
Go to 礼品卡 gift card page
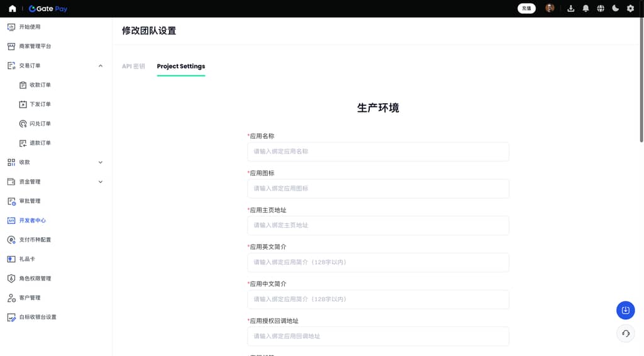(x=27, y=259)
